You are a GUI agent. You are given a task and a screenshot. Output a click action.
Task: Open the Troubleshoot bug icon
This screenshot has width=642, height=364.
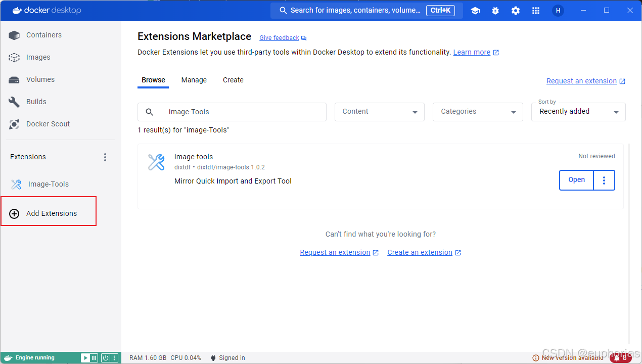point(495,10)
